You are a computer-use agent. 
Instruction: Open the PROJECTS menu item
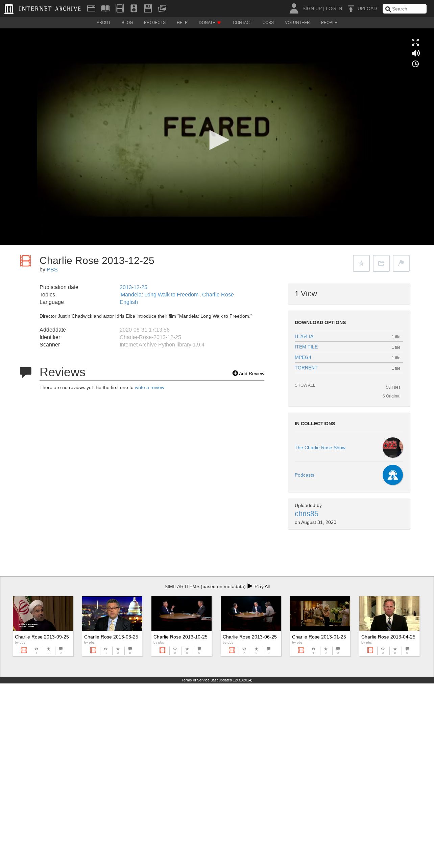pyautogui.click(x=155, y=23)
